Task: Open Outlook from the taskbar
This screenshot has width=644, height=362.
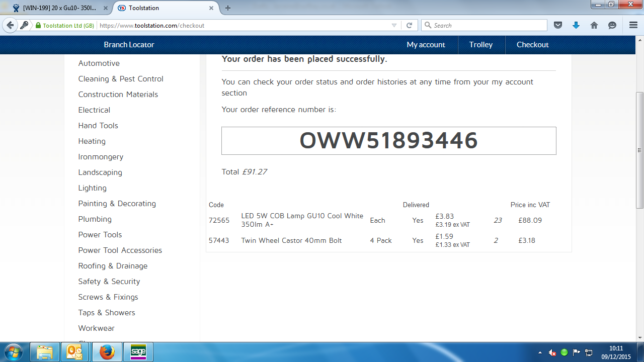Action: [x=75, y=352]
